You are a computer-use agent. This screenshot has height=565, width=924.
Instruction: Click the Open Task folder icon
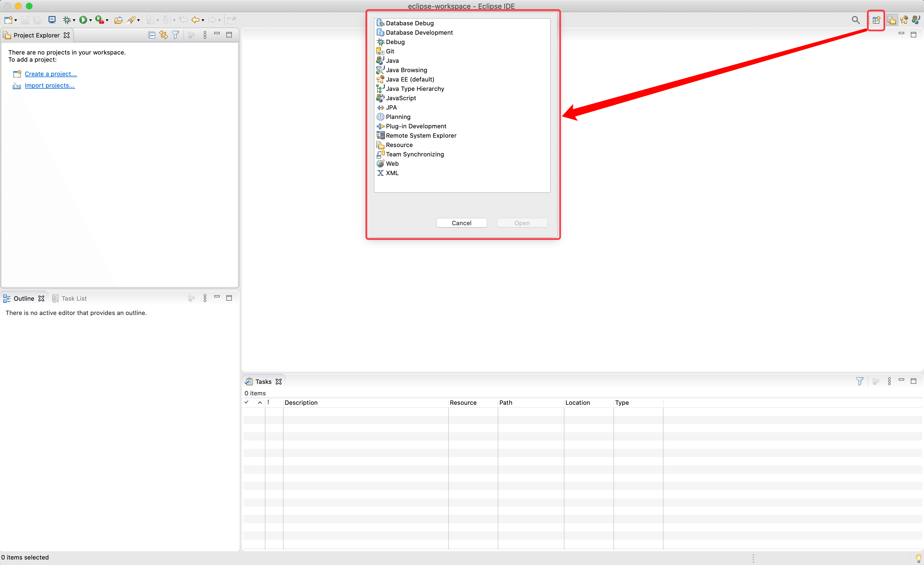click(118, 20)
